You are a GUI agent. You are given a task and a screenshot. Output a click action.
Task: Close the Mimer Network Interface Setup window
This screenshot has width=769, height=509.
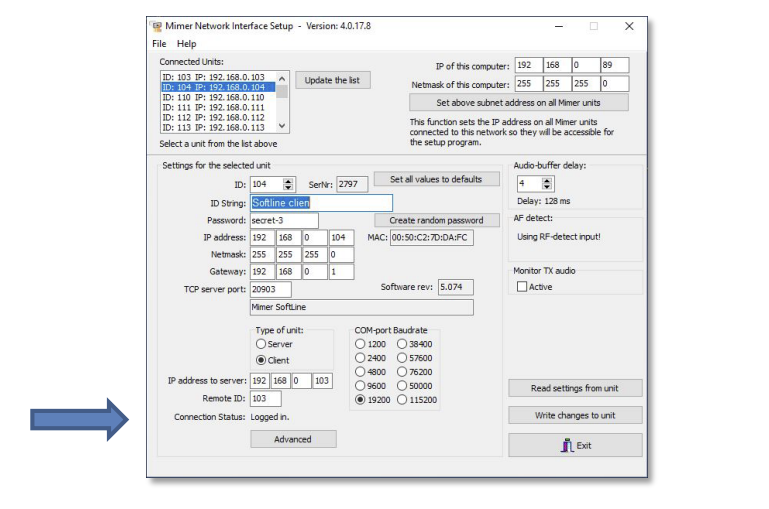(x=629, y=26)
